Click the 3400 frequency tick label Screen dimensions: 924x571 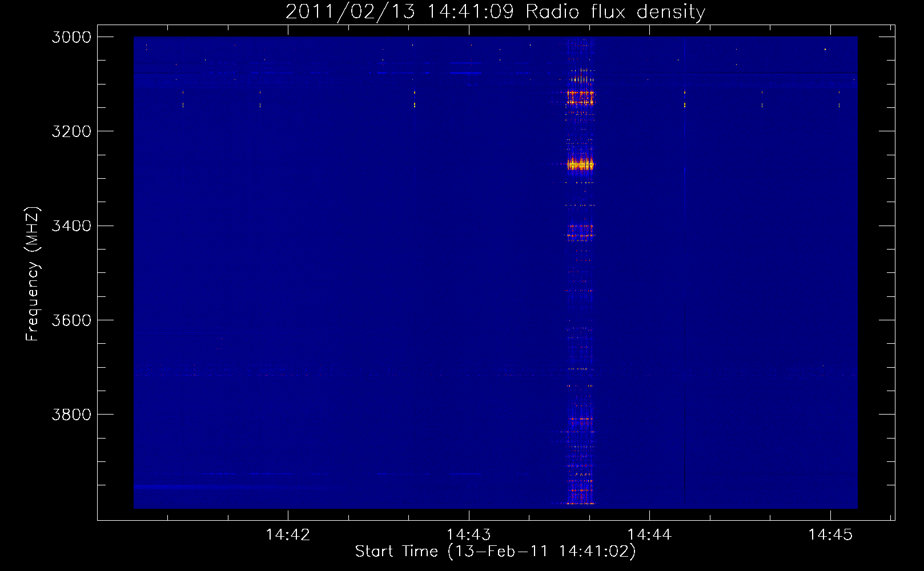pos(71,226)
